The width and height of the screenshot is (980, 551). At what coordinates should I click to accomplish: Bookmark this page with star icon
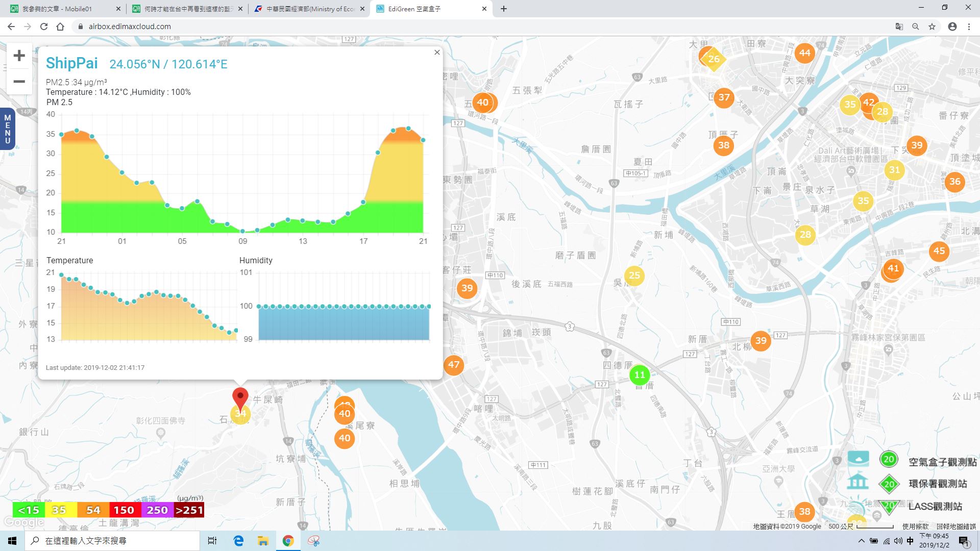pos(932,27)
